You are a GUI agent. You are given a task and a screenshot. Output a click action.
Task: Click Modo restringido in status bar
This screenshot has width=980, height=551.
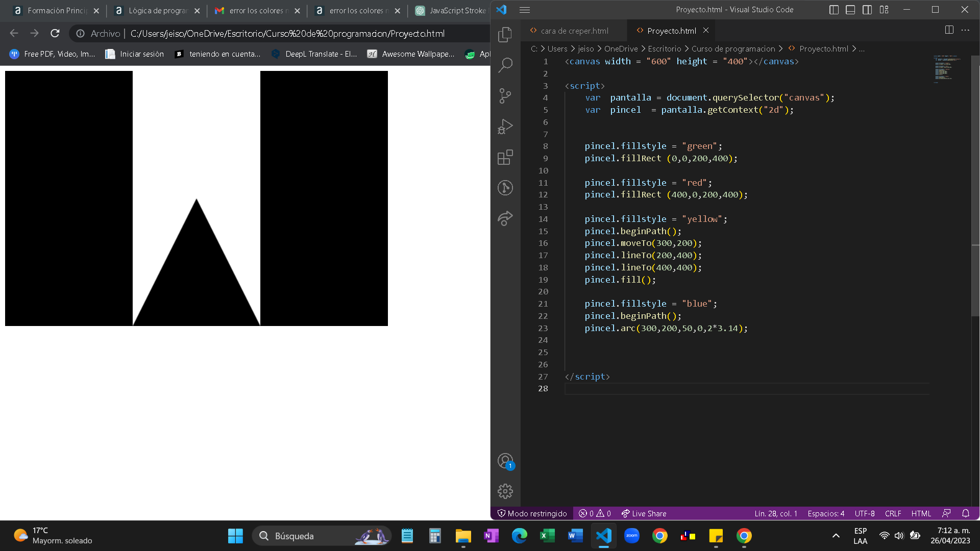(x=532, y=514)
